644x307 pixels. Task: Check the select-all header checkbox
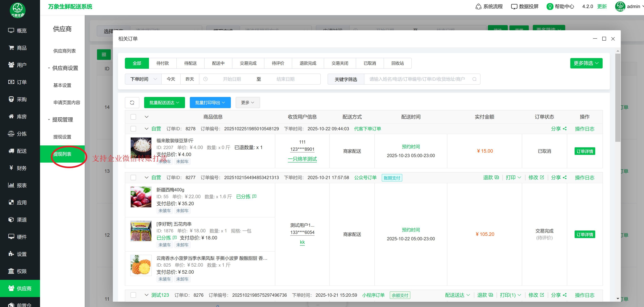(133, 117)
